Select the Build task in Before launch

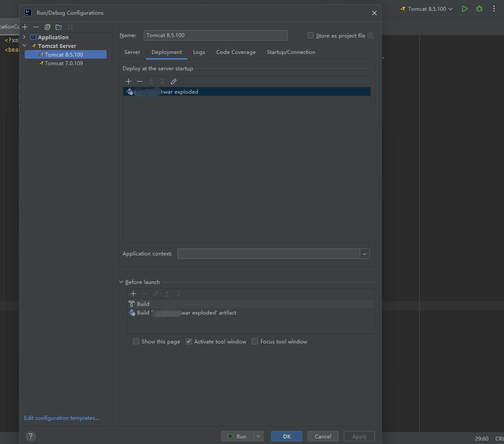point(251,304)
